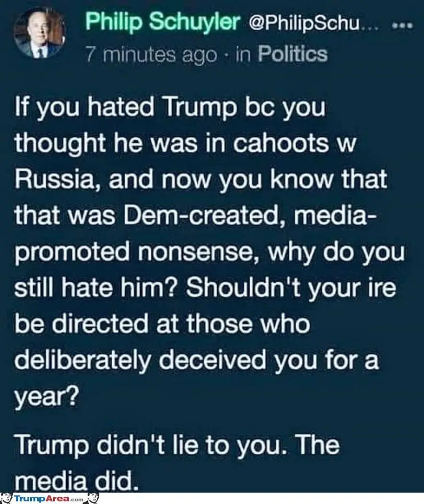The width and height of the screenshot is (424, 504).
Task: Click the word "Russia" in the post
Action: coord(56,179)
